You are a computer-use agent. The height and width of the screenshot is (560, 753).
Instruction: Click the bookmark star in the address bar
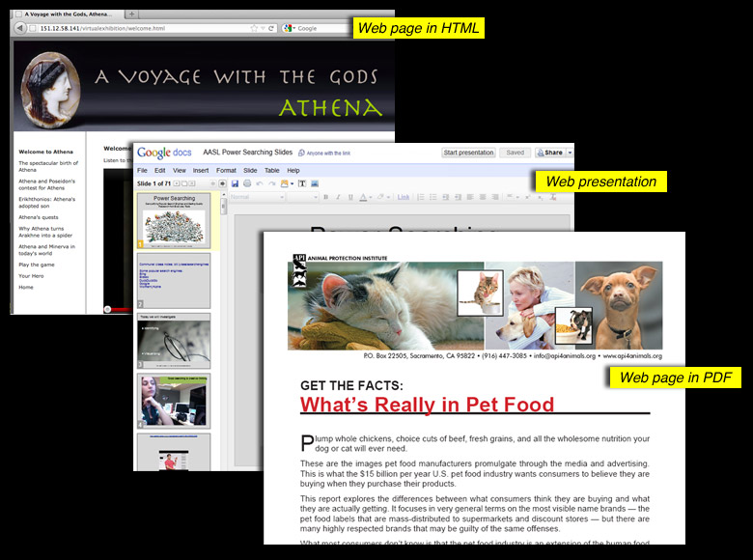(255, 28)
